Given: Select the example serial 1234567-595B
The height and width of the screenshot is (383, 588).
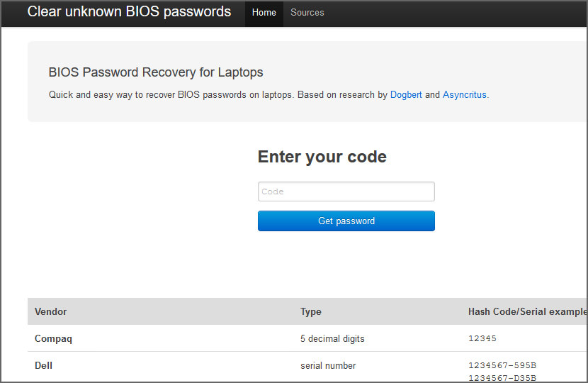Looking at the screenshot, I should point(502,365).
